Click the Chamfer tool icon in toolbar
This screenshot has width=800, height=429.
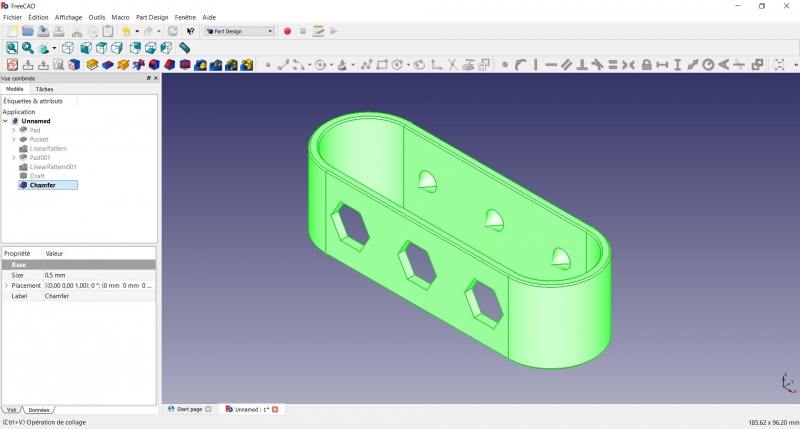pyautogui.click(x=169, y=65)
